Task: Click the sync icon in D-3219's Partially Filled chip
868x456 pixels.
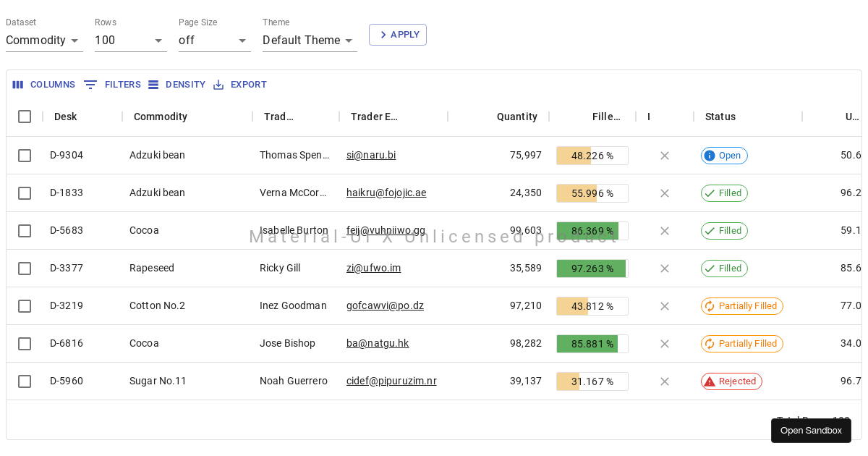Action: 710,306
